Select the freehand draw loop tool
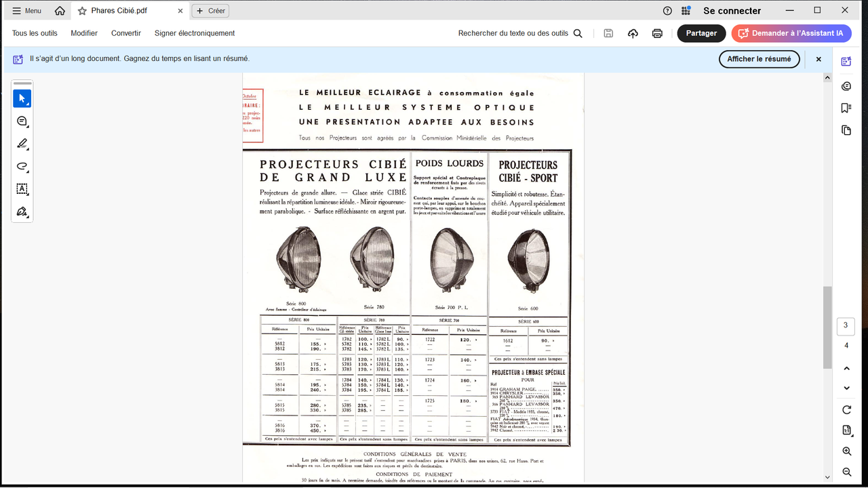This screenshot has height=488, width=868. point(22,166)
